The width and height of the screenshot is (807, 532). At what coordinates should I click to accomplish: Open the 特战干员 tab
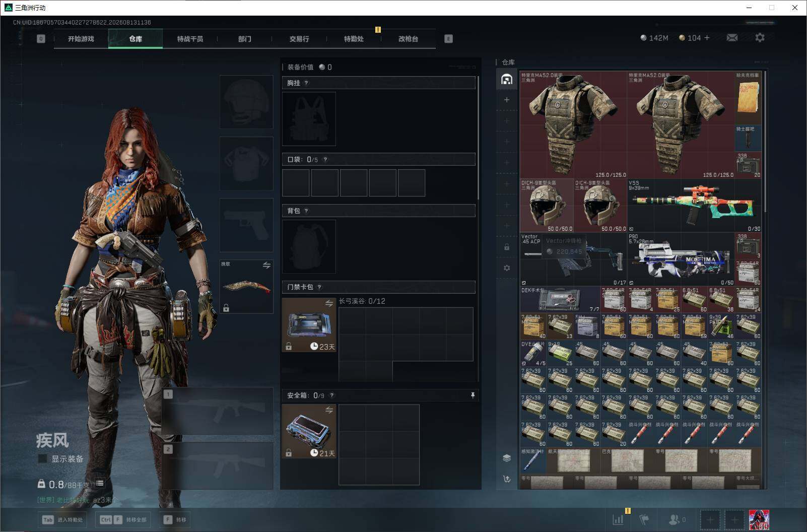point(190,39)
